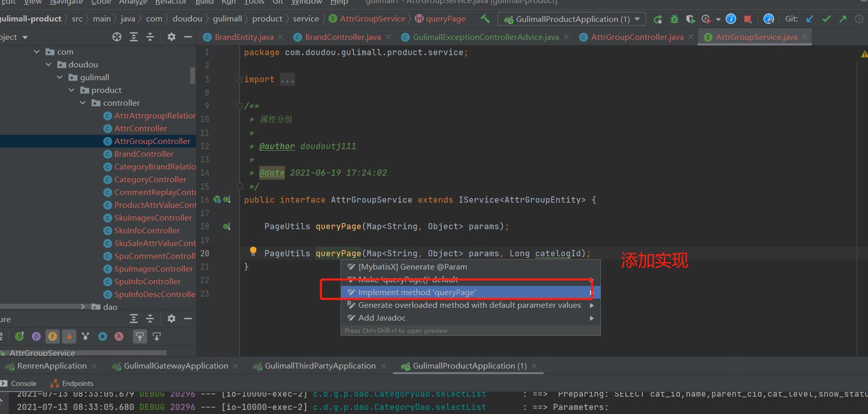Collapse the controller folder
868x414 pixels.
pyautogui.click(x=83, y=103)
